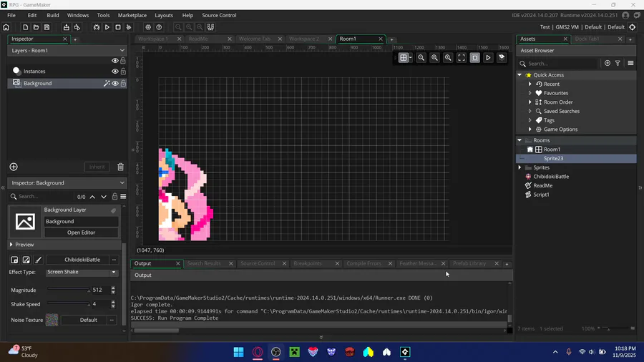
Task: Open the Build menu
Action: pos(52,15)
